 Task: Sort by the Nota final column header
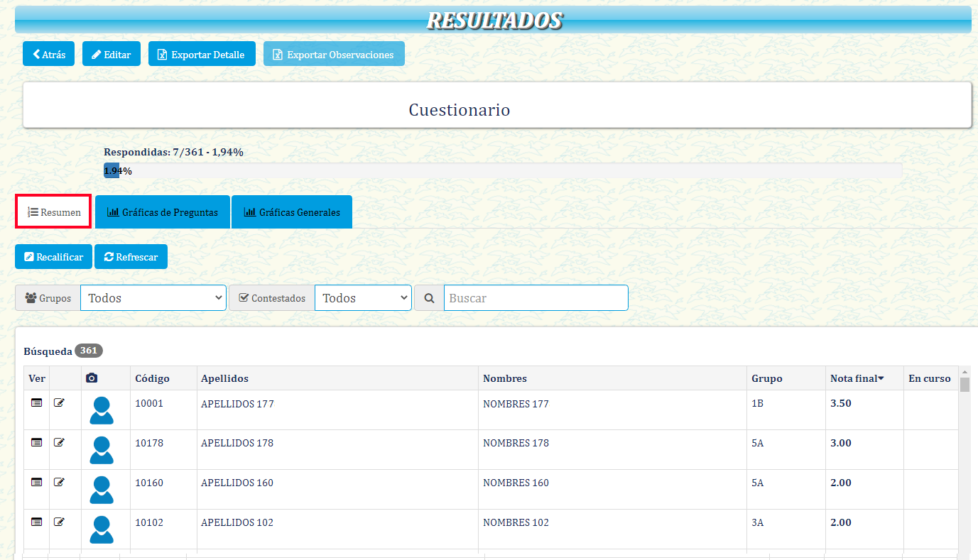pos(857,378)
